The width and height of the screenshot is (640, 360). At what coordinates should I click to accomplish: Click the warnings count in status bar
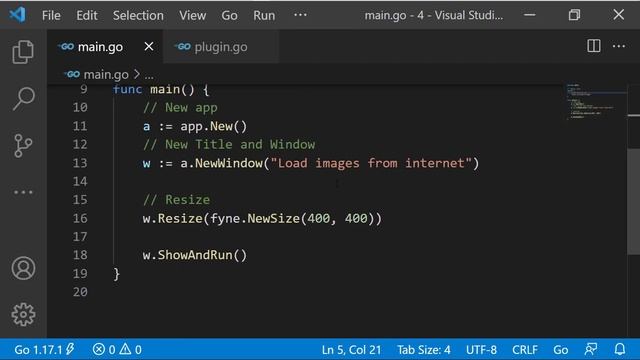pyautogui.click(x=131, y=349)
